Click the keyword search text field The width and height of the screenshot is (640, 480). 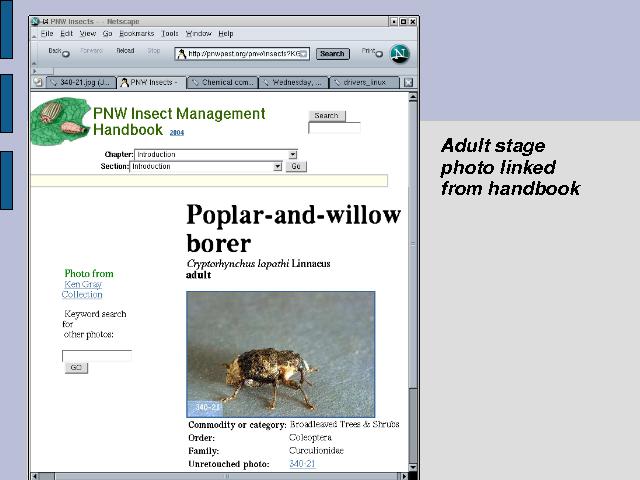97,355
